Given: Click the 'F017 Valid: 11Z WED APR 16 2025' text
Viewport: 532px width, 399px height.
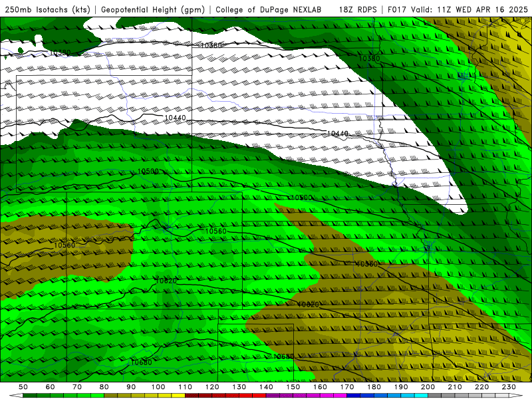Looking at the screenshot, I should coord(458,9).
